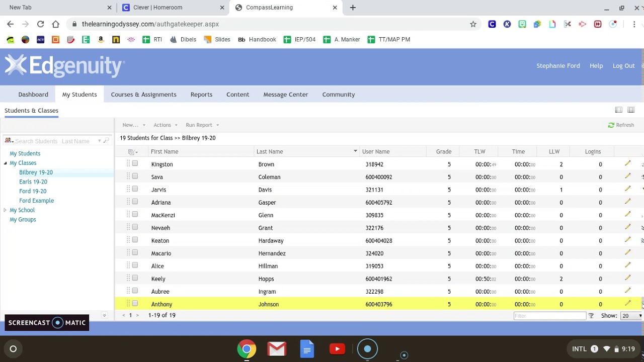Viewport: 644px width, 362px height.
Task: Open the launcher circle button
Action: click(13, 348)
